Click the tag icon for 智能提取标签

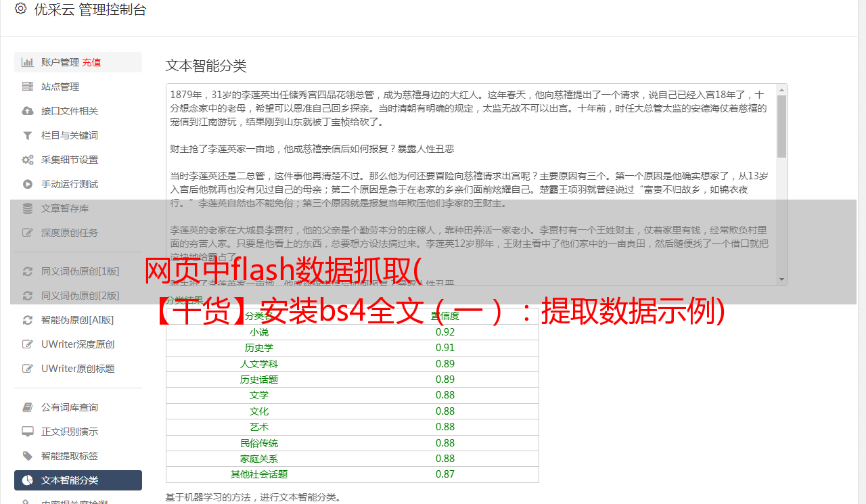[28, 456]
